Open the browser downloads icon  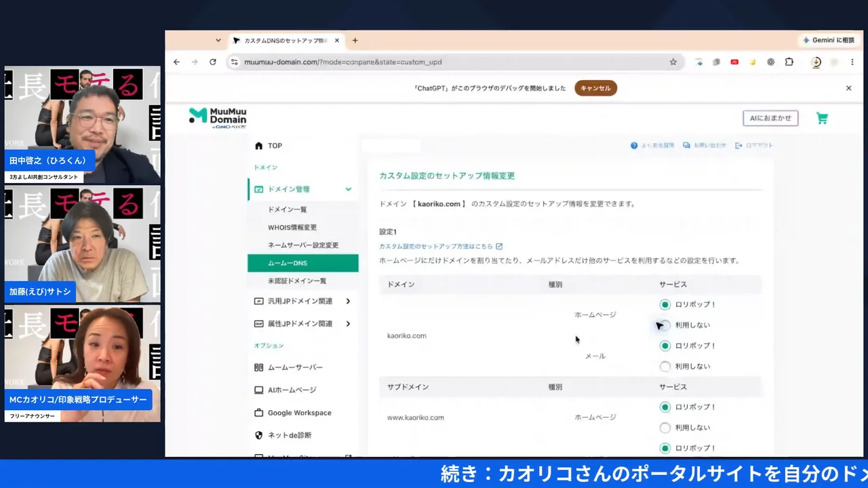[x=816, y=62]
